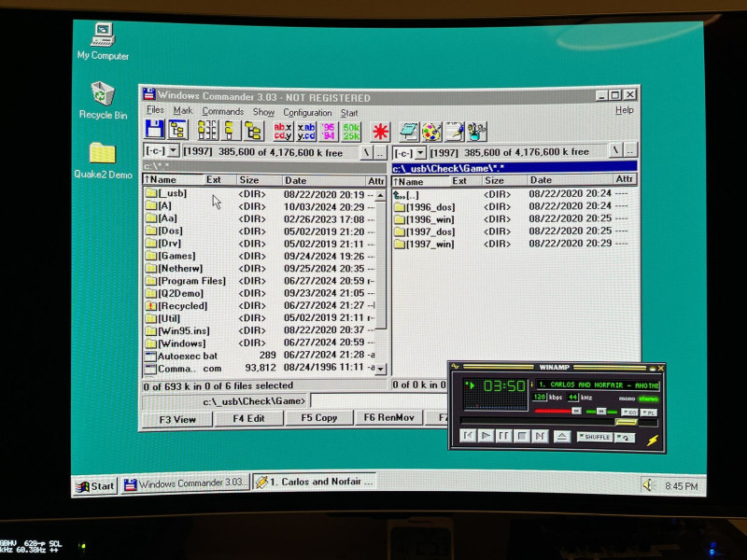Click Winamp's yellow seek bar handle
This screenshot has height=560, width=747.
coord(626,422)
